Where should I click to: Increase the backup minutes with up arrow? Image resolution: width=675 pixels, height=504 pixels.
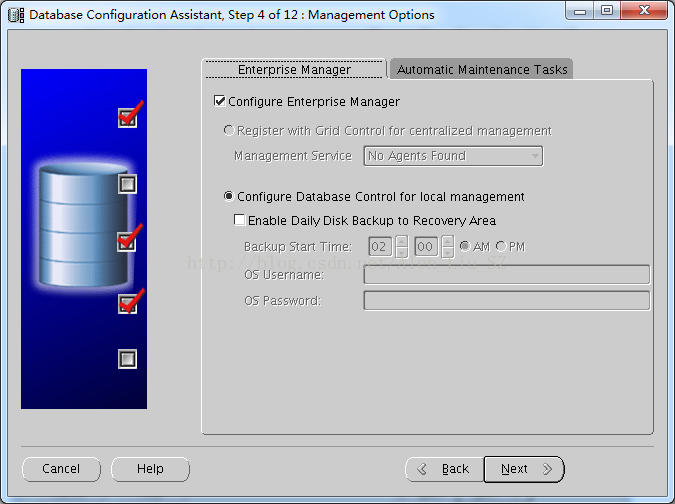click(448, 241)
